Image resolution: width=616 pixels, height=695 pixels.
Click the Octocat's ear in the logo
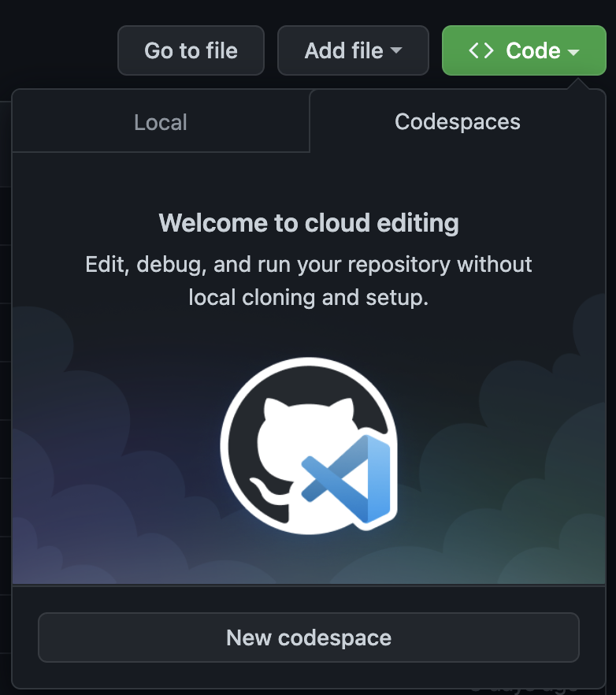(x=272, y=410)
